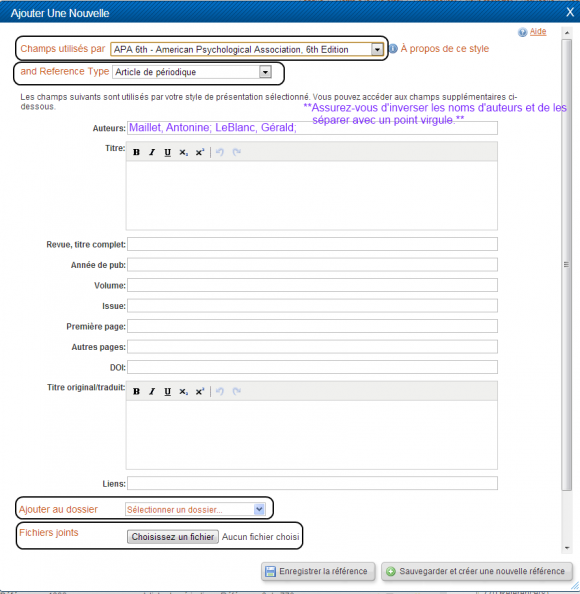Click Sauvegarder et créer une nouvelle référence
This screenshot has width=580, height=594.
click(x=477, y=571)
